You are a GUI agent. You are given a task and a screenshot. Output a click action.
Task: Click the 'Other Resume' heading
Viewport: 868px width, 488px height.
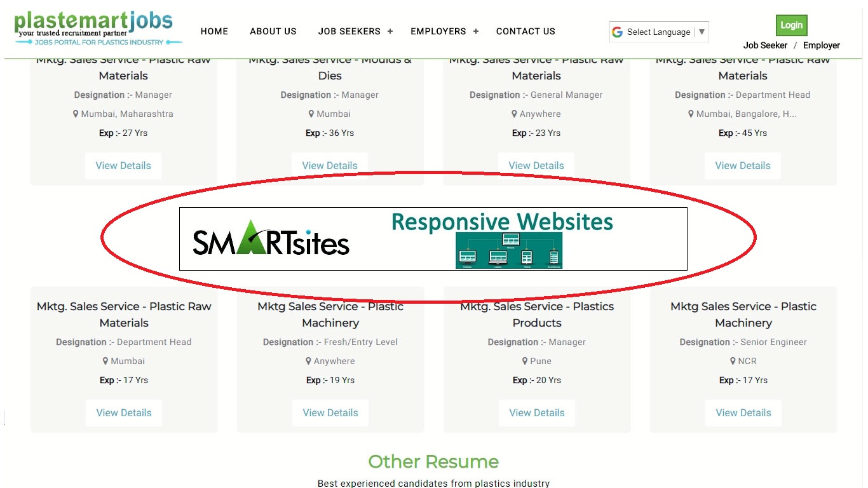(x=433, y=461)
